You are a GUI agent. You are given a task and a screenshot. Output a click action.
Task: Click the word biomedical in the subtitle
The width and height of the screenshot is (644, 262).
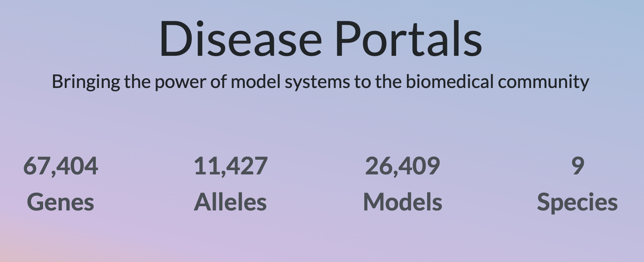tap(450, 82)
